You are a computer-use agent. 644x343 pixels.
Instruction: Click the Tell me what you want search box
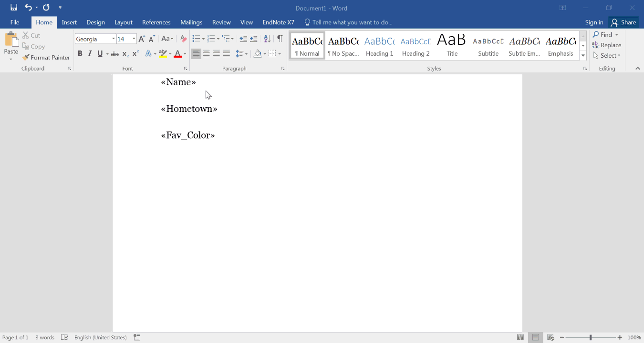coord(352,22)
